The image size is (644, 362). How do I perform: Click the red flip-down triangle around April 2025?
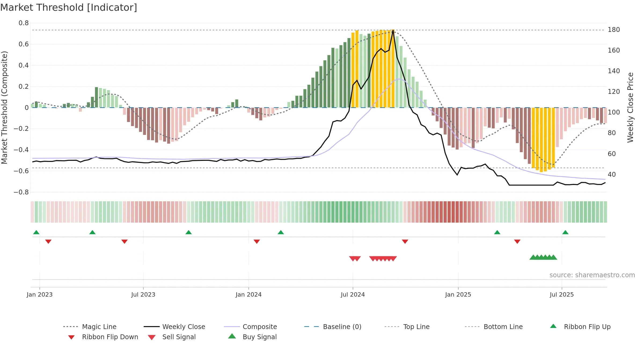(517, 242)
